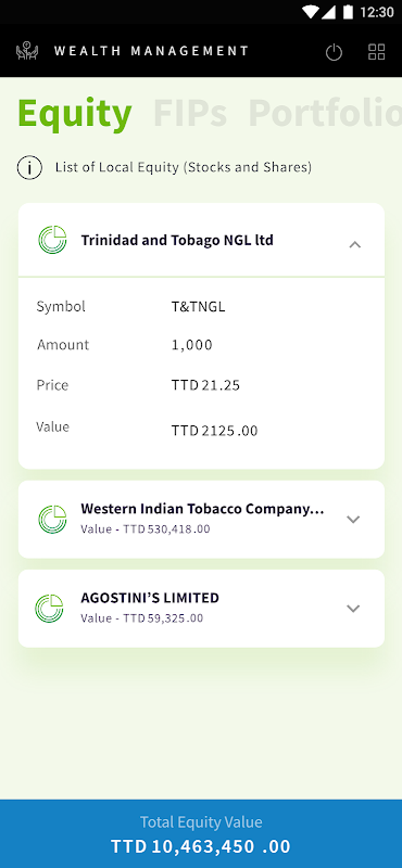Open the grid menu icon
Viewport: 402px width, 868px height.
[x=376, y=52]
